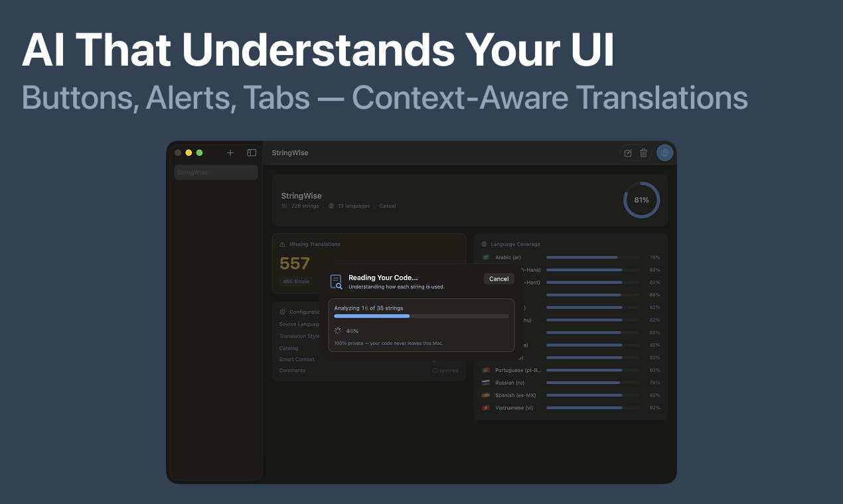The height and width of the screenshot is (504, 843).
Task: Click the Portuguese (pt-B...) coverage bar
Action: point(593,370)
